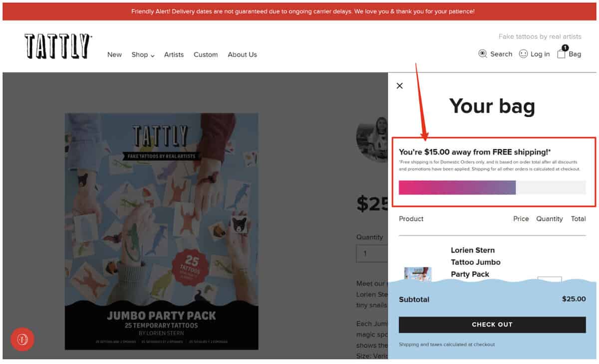Open the Jumbo Party Pack product image
This screenshot has height=364, width=599.
162,231
